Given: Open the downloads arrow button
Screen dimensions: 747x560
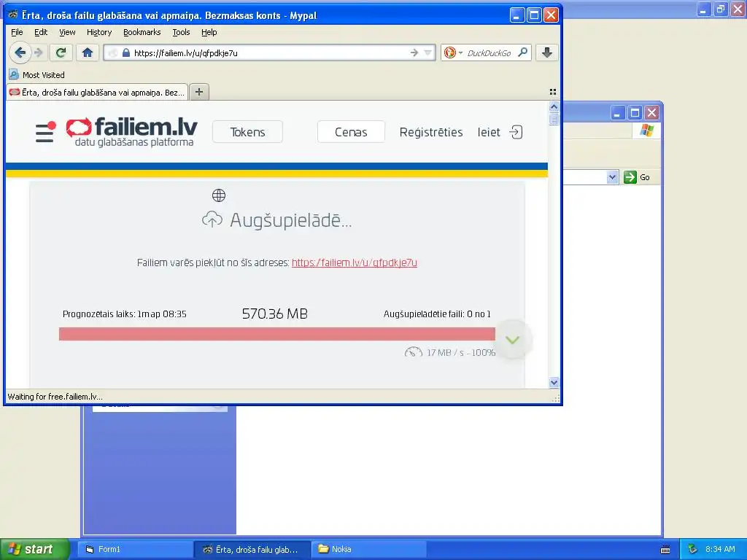Looking at the screenshot, I should point(546,52).
